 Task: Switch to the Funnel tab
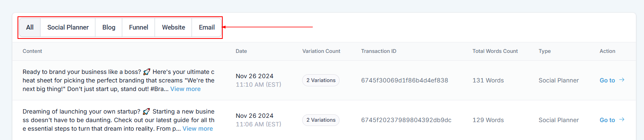(139, 27)
